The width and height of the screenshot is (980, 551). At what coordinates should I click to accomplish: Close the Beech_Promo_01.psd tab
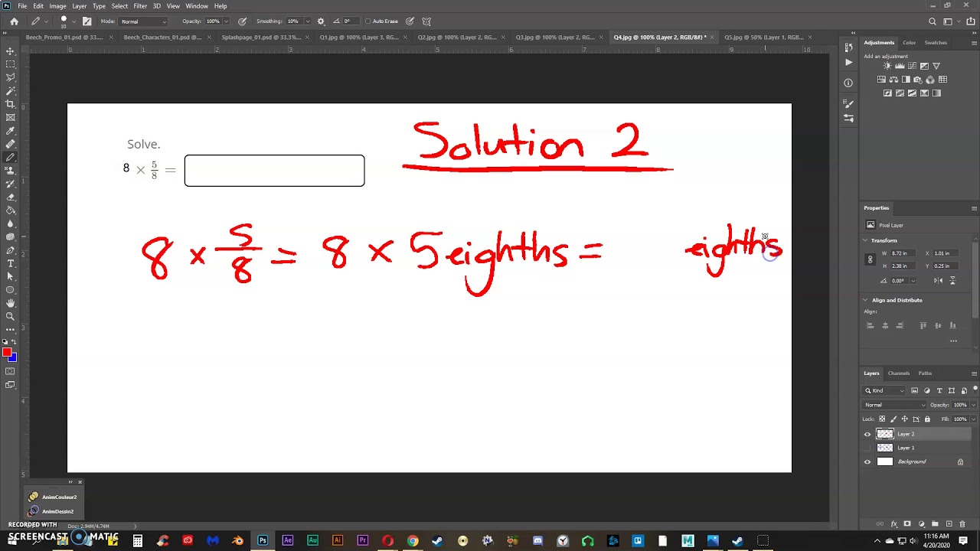point(111,37)
